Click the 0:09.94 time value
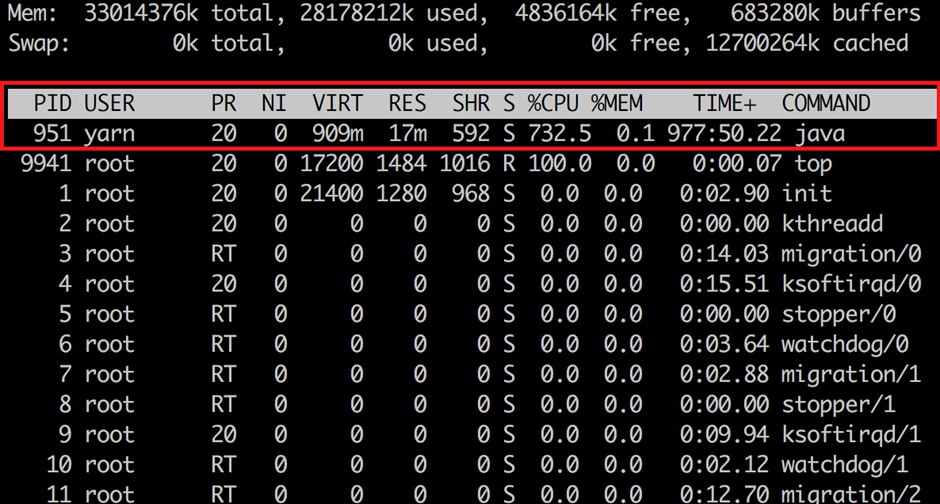940x504 pixels. pos(724,435)
